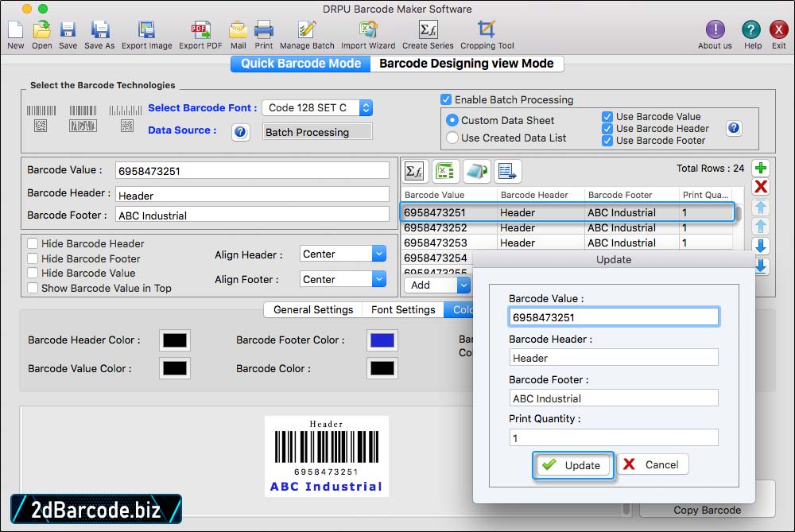Check Hide Barcode Footer
The image size is (795, 532).
tap(33, 258)
